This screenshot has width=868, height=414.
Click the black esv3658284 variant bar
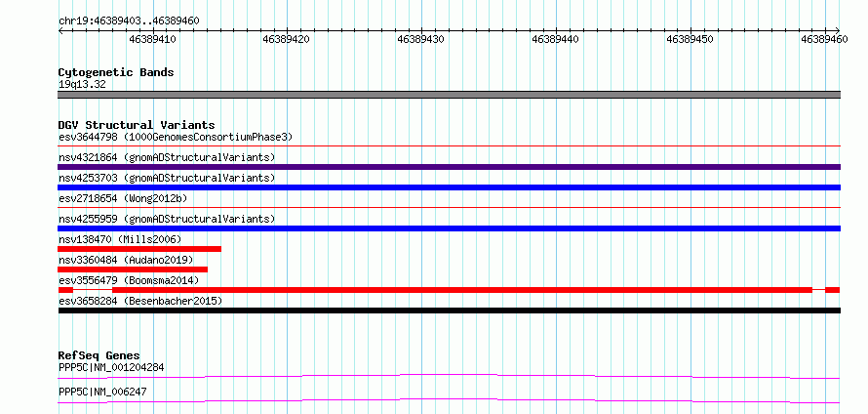point(449,310)
